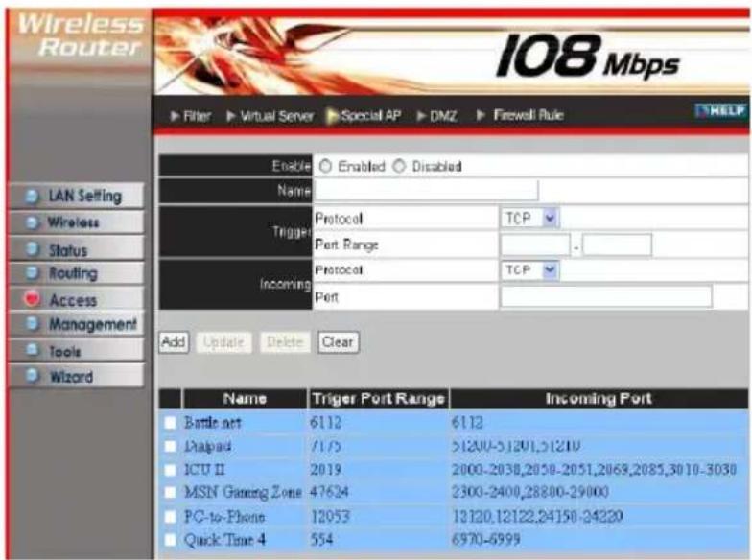The width and height of the screenshot is (752, 560).
Task: Open the Wireless sidebar menu
Action: tap(77, 222)
